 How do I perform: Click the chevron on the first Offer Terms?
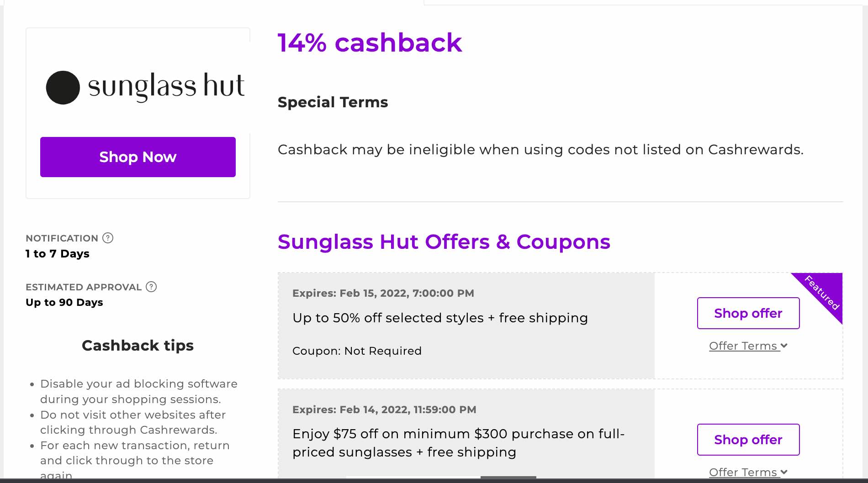[x=784, y=346]
